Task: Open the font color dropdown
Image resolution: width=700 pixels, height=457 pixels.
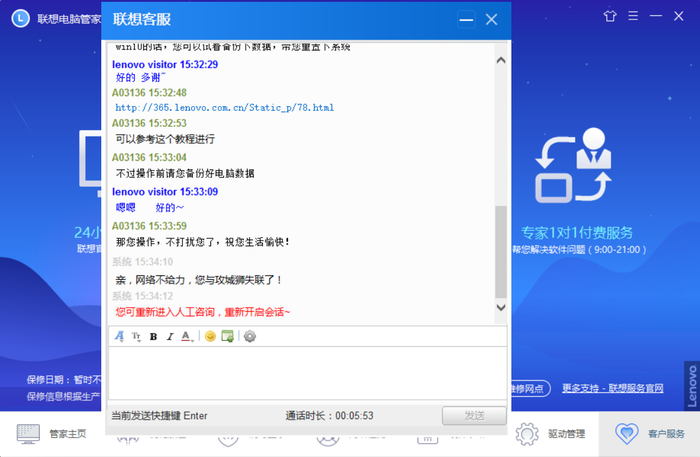Action: point(187,336)
